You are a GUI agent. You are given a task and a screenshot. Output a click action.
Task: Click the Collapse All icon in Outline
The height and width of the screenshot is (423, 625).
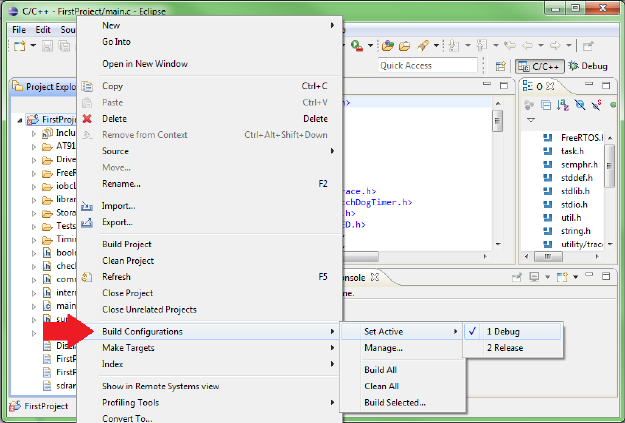(546, 105)
